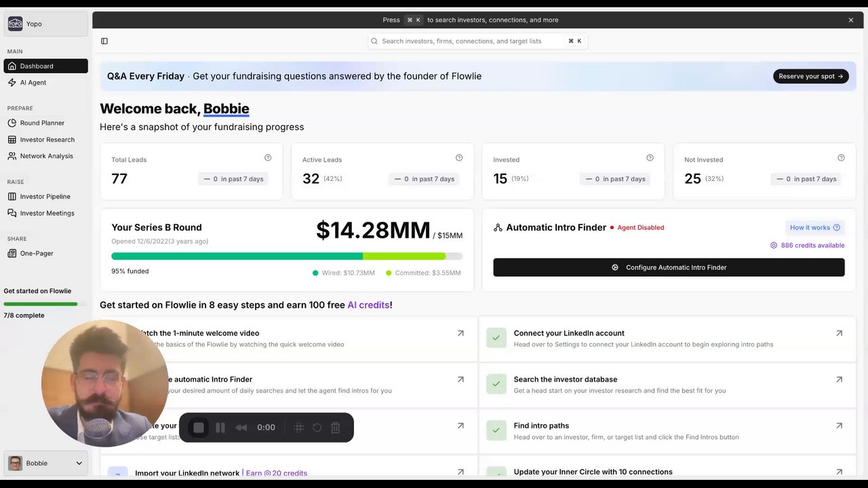868x488 pixels.
Task: Toggle Connect LinkedIn account checkmark
Action: [496, 338]
